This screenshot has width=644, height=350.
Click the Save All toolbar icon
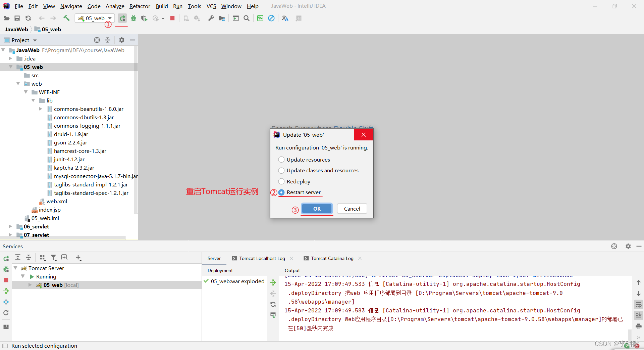[17, 18]
